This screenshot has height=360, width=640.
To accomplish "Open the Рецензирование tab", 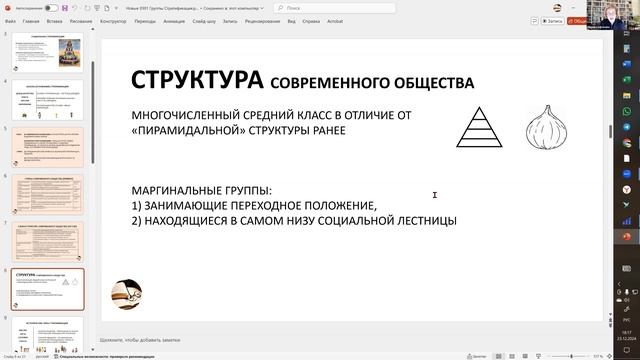I will (262, 21).
